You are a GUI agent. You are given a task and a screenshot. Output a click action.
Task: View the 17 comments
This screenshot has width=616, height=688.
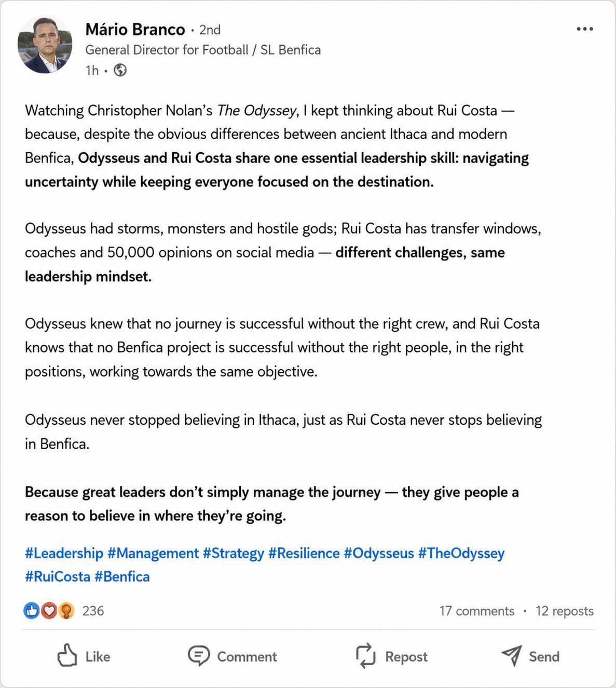pos(476,611)
